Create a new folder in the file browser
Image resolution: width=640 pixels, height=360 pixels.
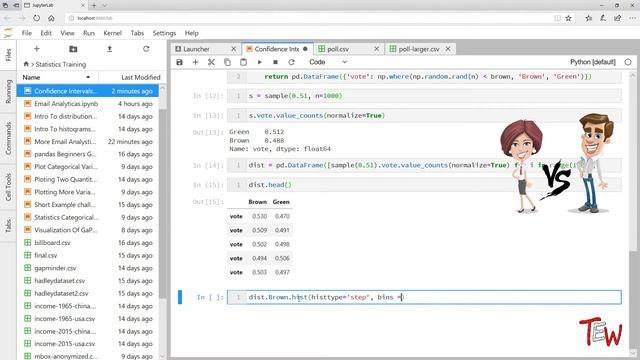pyautogui.click(x=73, y=49)
